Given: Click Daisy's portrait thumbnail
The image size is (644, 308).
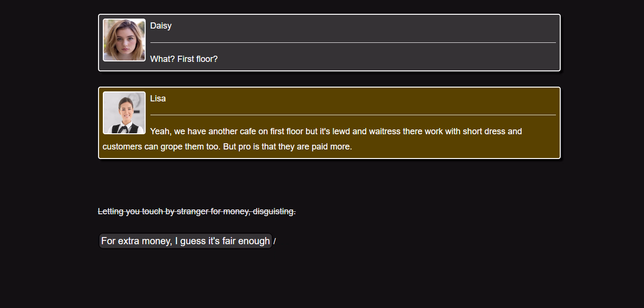Looking at the screenshot, I should pos(124,40).
